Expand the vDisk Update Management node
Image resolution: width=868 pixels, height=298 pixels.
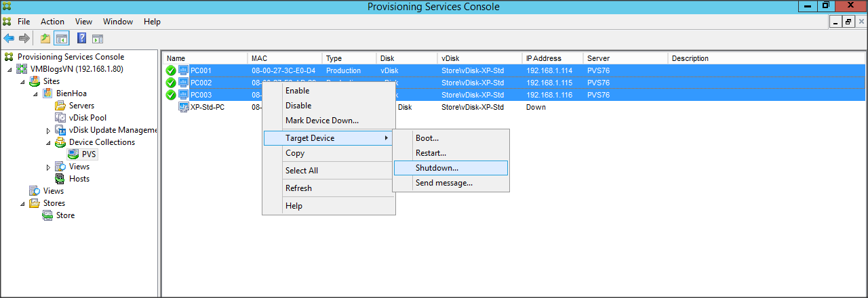tap(48, 130)
